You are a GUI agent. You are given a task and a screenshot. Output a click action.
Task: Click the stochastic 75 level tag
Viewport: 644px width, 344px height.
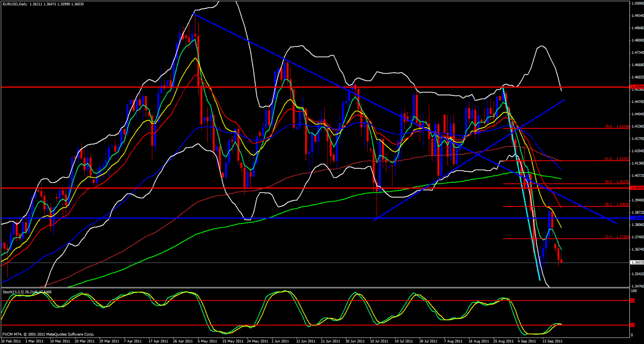(632, 301)
